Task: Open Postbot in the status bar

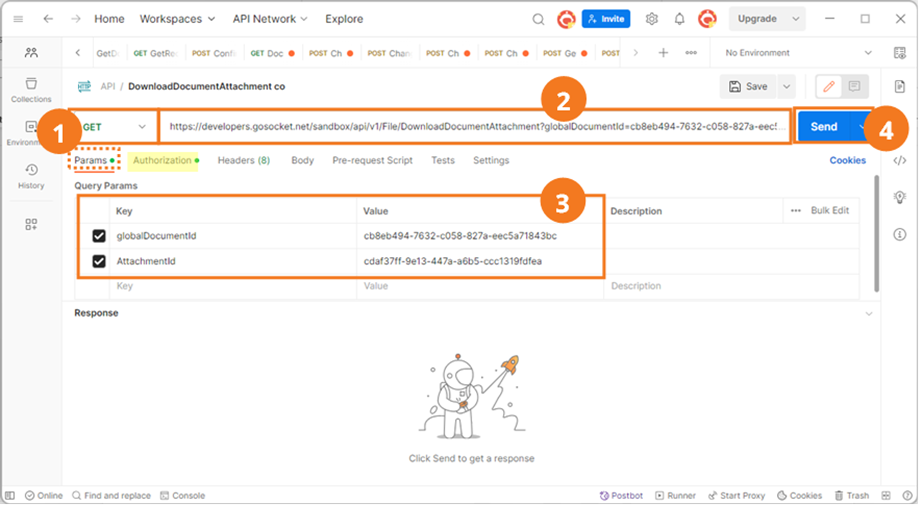Action: click(624, 497)
